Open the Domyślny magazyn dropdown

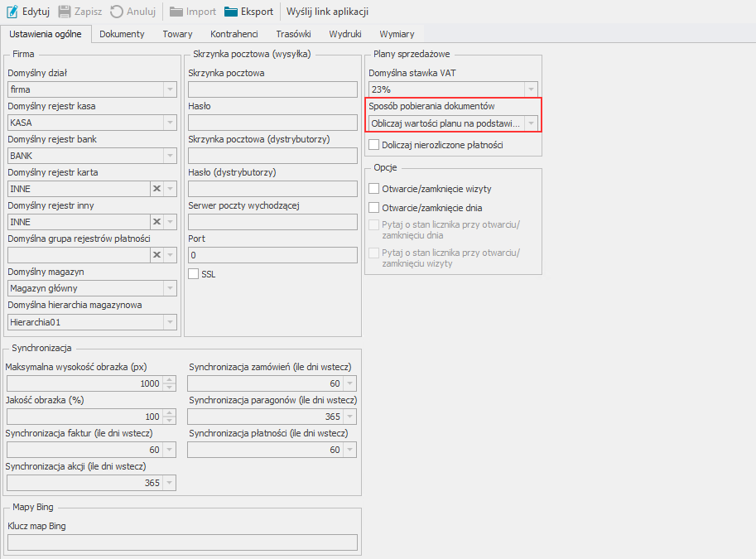click(x=170, y=288)
